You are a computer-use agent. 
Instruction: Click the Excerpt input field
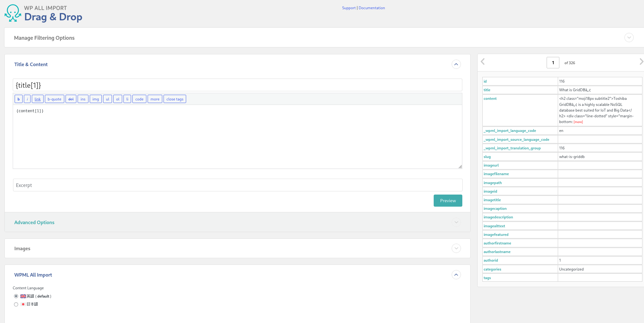(237, 185)
